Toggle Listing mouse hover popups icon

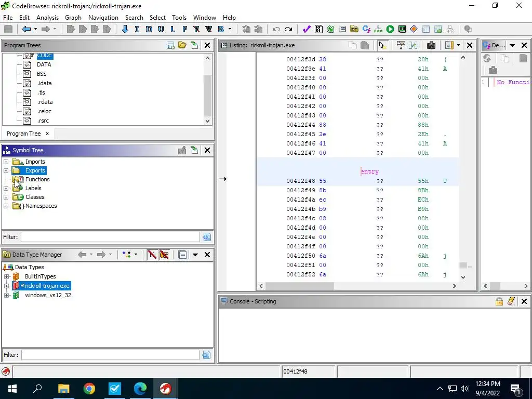(382, 45)
